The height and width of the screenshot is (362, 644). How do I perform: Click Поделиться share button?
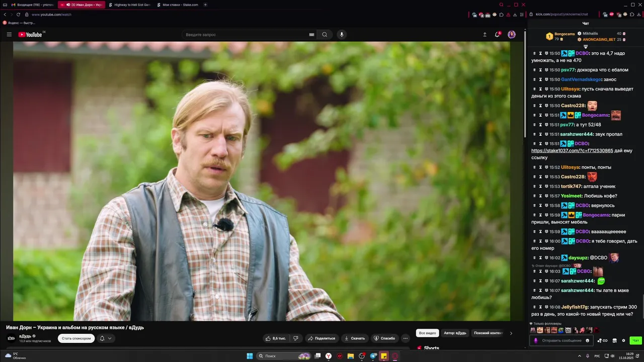coord(321,338)
